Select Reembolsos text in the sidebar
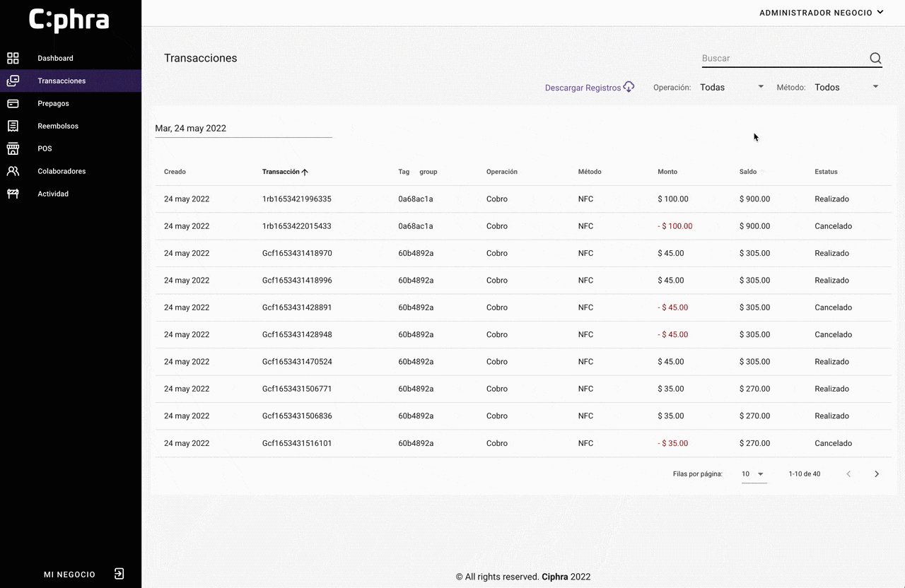 58,126
